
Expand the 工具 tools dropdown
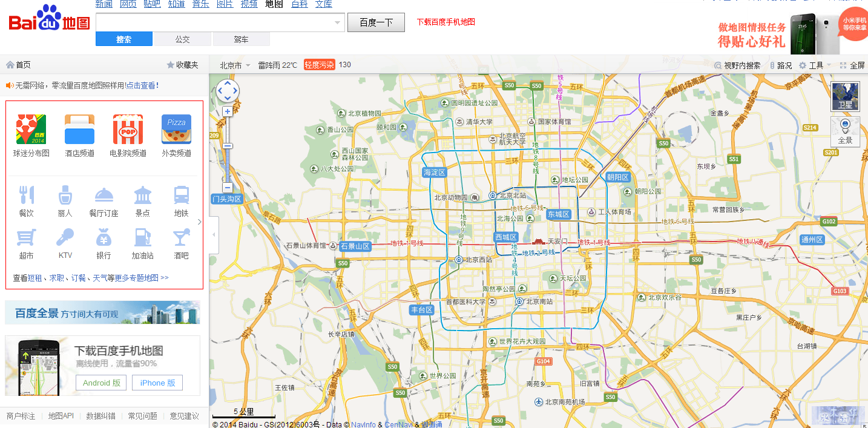[x=814, y=65]
